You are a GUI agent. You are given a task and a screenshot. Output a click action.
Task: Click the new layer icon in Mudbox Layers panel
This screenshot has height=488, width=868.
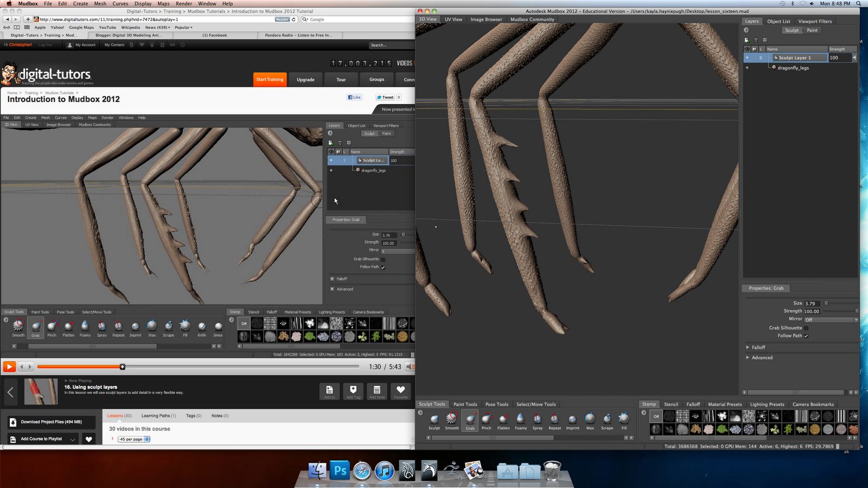pyautogui.click(x=747, y=40)
